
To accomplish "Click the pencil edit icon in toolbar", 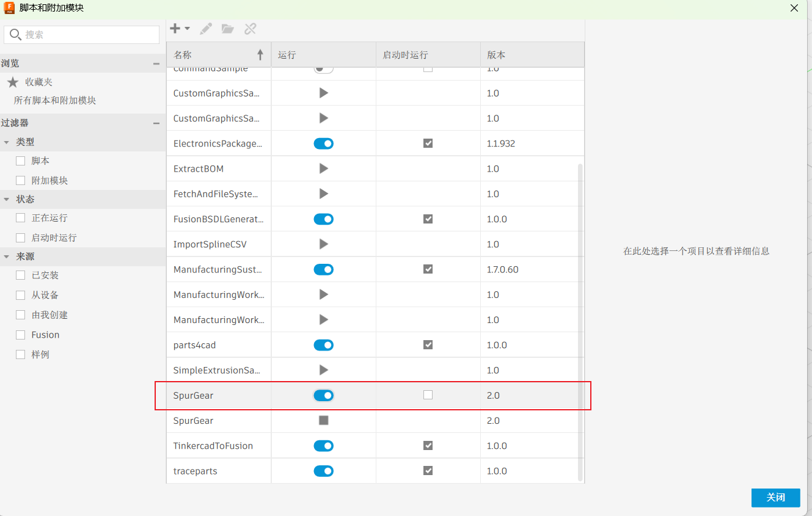I will click(x=206, y=29).
